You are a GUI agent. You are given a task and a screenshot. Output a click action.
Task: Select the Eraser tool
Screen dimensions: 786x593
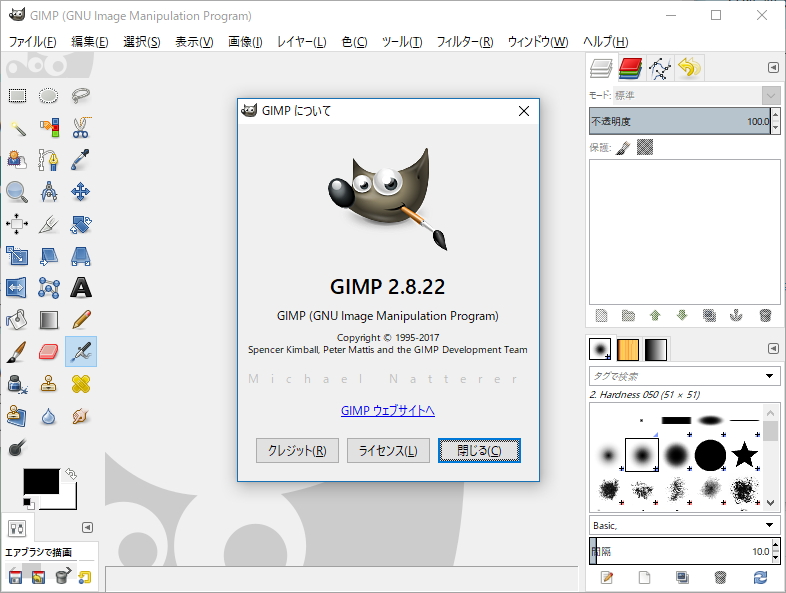tap(49, 352)
